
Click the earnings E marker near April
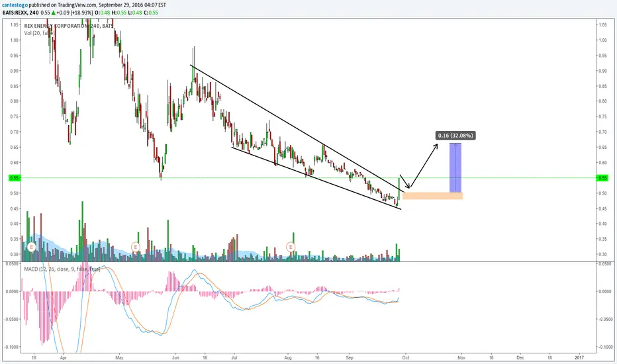point(31,247)
